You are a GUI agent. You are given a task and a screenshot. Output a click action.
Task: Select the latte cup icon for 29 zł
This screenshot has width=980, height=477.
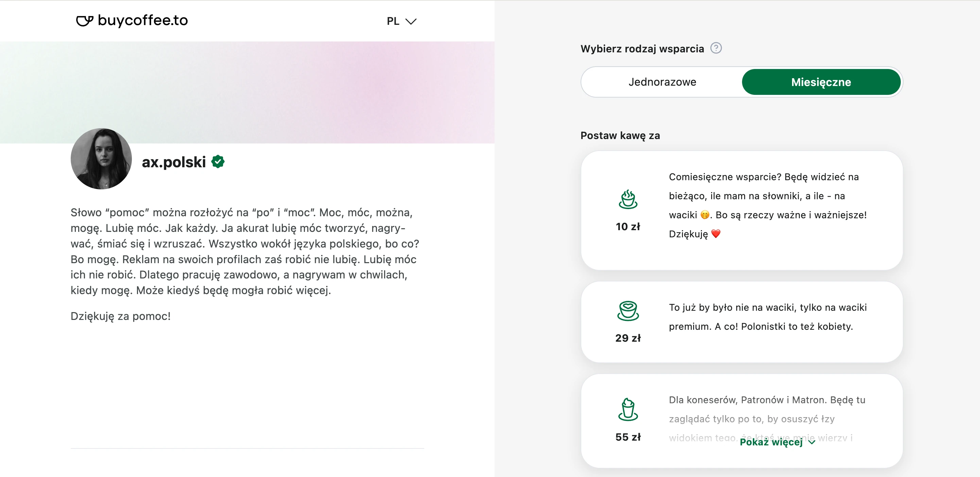coord(628,311)
